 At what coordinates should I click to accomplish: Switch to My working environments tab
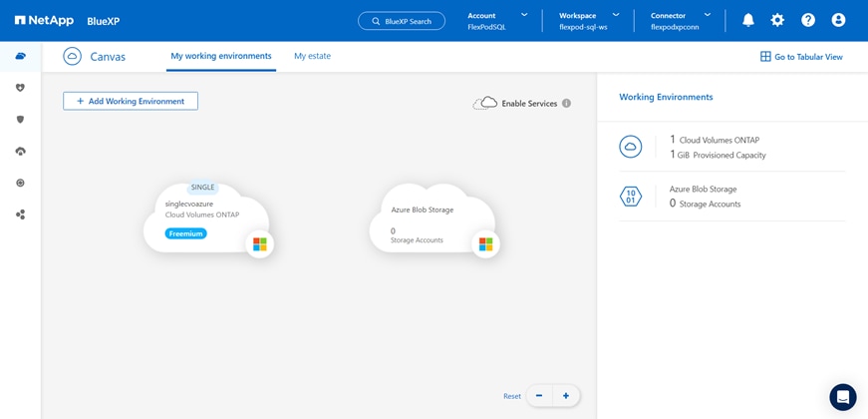(x=221, y=56)
